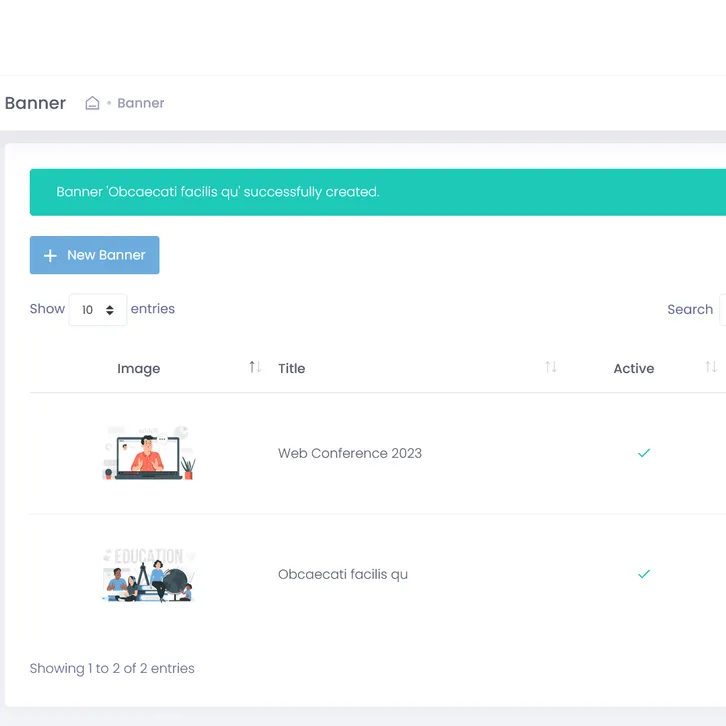Click the Active column header label
This screenshot has height=726, width=726.
coord(633,369)
